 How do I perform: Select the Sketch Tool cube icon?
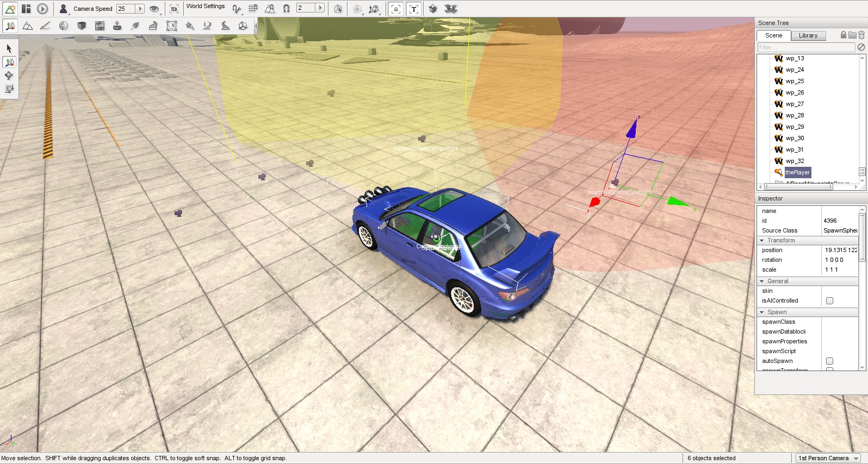pyautogui.click(x=82, y=26)
